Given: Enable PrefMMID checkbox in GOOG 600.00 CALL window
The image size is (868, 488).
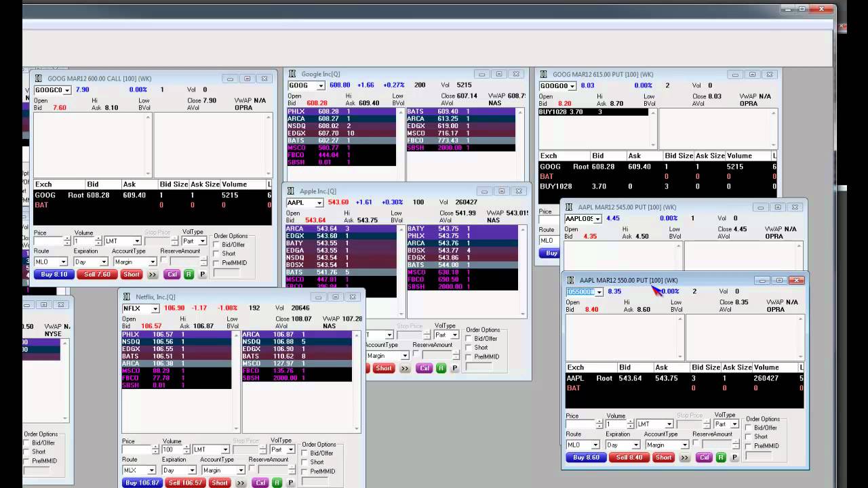Looking at the screenshot, I should tap(217, 263).
